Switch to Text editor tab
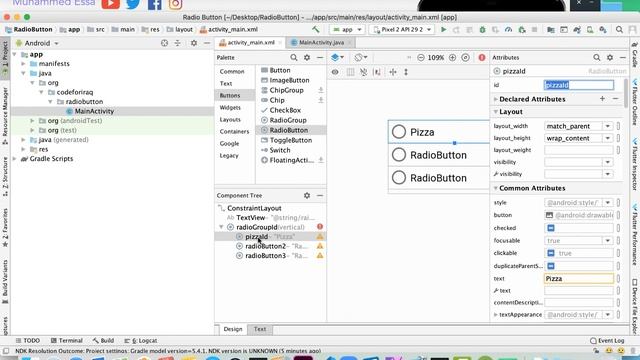The height and width of the screenshot is (360, 640). [x=260, y=329]
